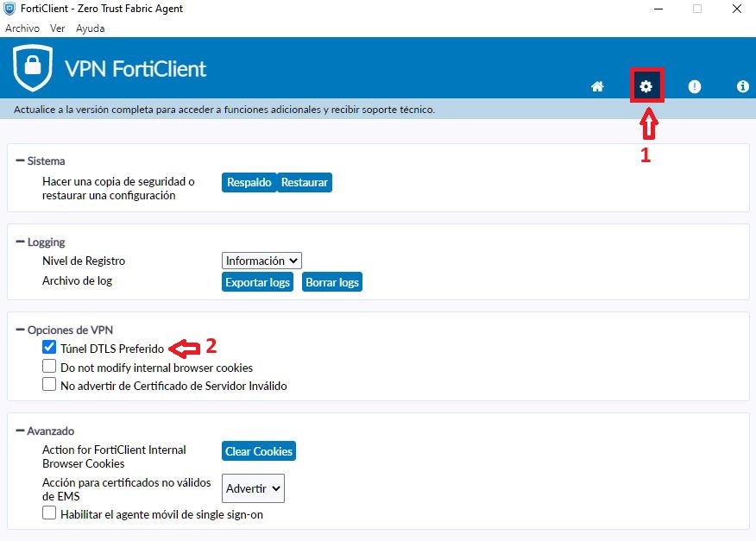Open the Nivel de Registro Información dropdown
The height and width of the screenshot is (541, 756).
click(x=261, y=261)
